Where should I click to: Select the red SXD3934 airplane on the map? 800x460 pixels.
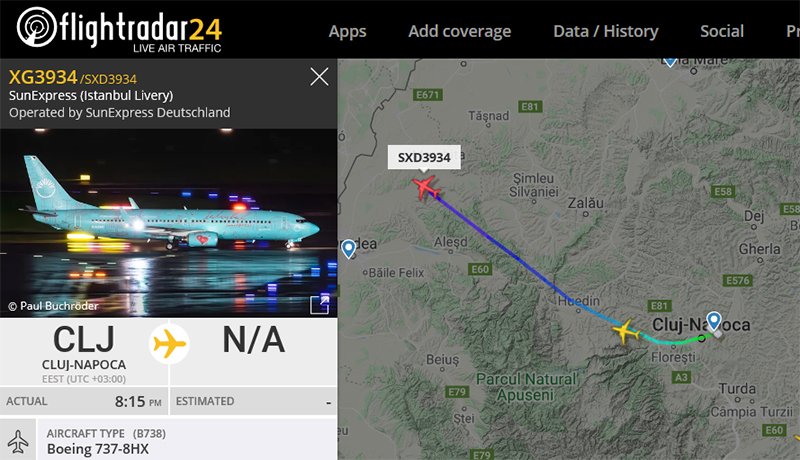coord(426,187)
